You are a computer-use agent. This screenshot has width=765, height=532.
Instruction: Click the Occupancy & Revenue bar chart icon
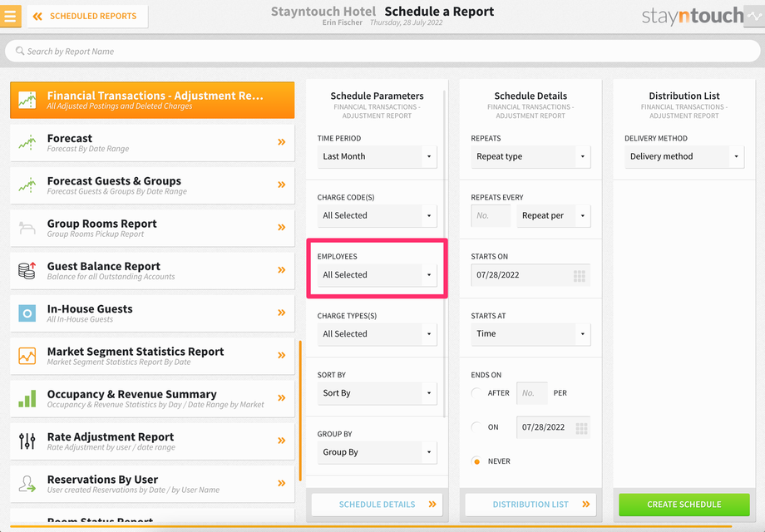(27, 398)
